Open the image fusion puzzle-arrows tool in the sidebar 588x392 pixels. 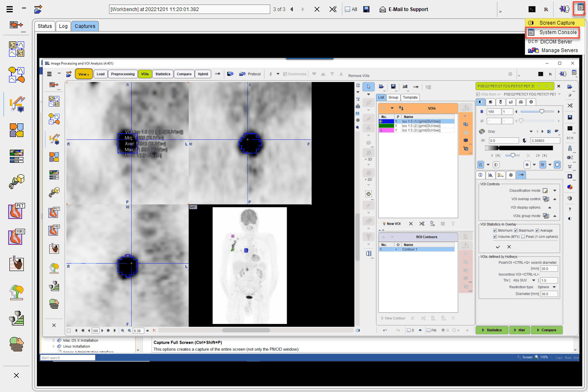(x=17, y=130)
